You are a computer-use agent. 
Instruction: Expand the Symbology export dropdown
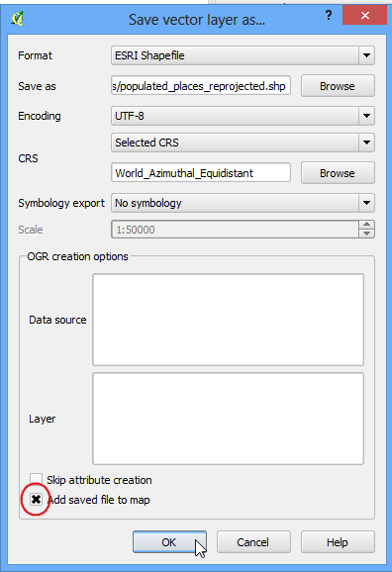click(x=366, y=203)
